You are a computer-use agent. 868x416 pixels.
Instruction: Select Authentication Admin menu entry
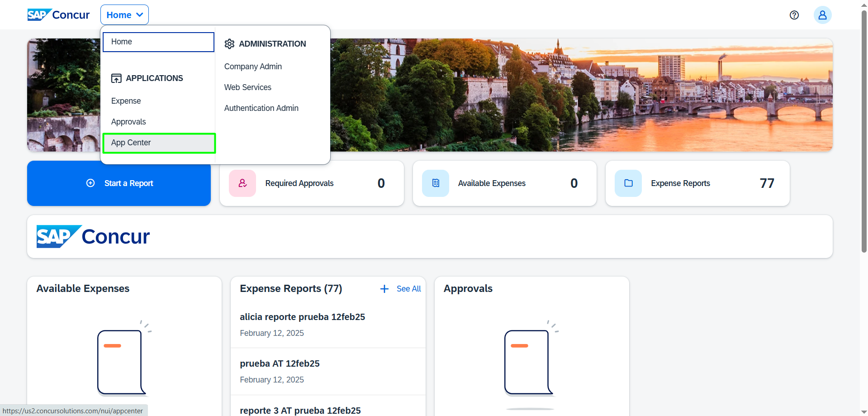click(261, 108)
